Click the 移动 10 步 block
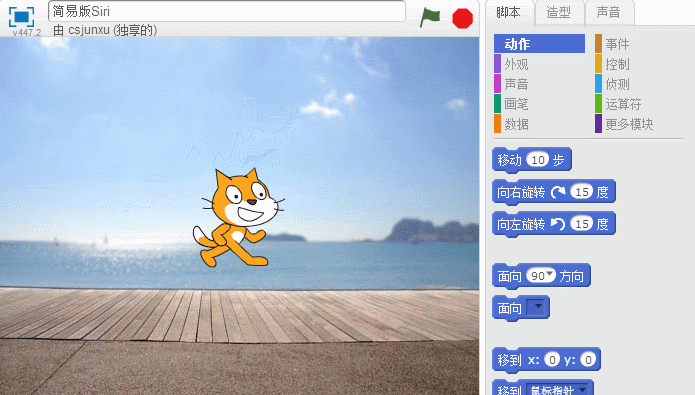This screenshot has width=695, height=395. tap(532, 160)
